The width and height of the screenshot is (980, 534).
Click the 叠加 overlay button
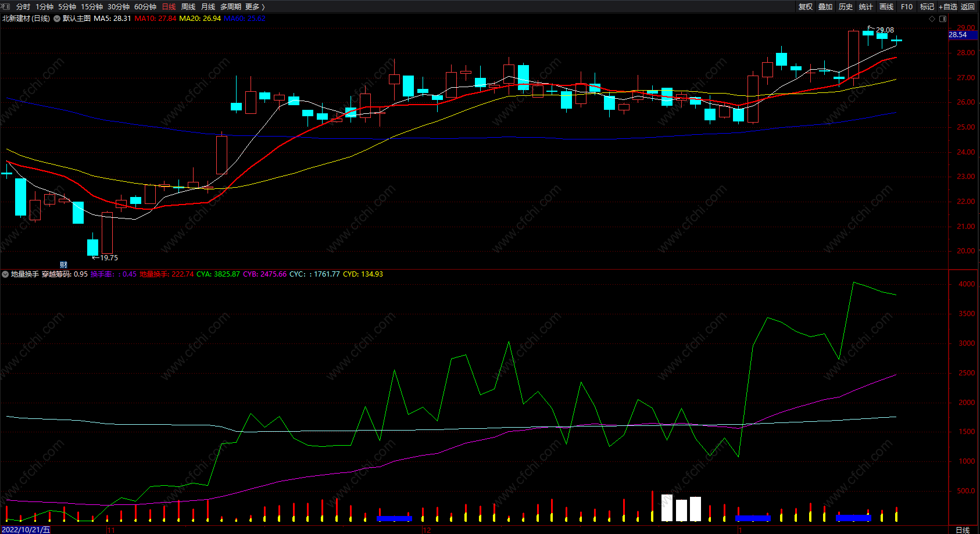(x=825, y=7)
